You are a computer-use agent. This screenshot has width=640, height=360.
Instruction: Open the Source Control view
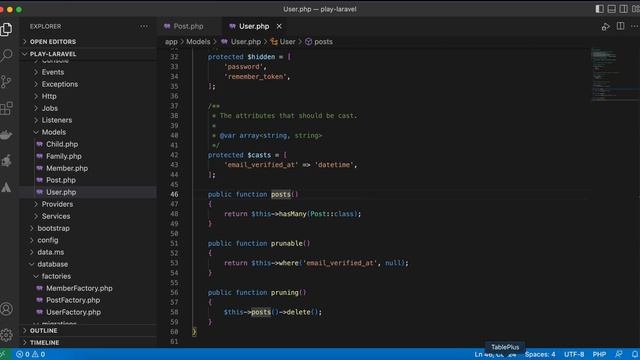7,82
